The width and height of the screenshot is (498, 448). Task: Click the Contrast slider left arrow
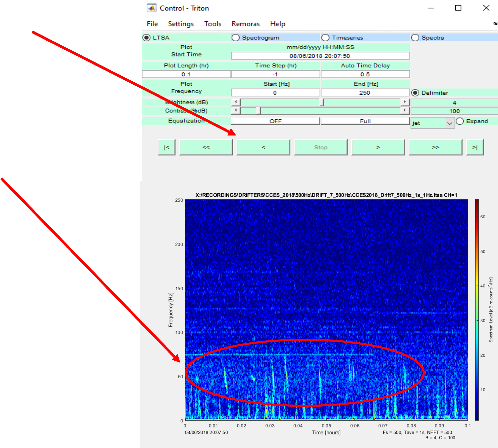(x=236, y=110)
